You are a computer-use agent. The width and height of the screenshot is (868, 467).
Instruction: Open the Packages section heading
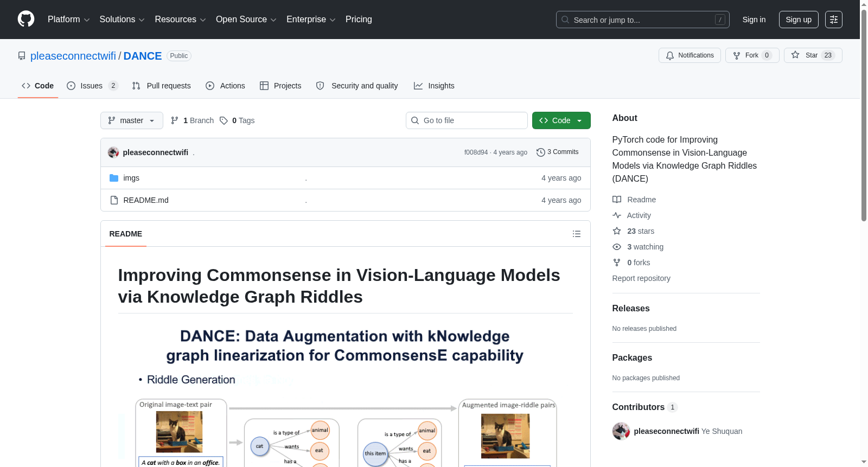632,357
